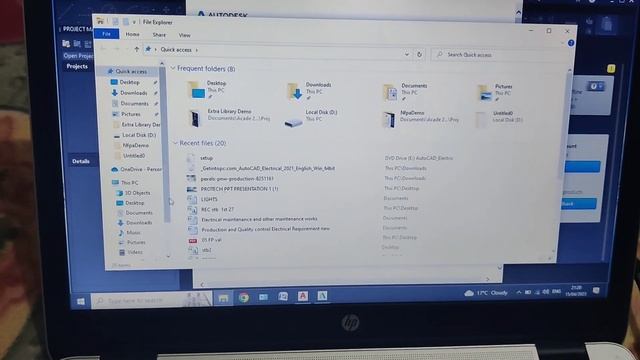The width and height of the screenshot is (640, 360).
Task: Open the File tab in File Explorer
Action: click(x=107, y=34)
